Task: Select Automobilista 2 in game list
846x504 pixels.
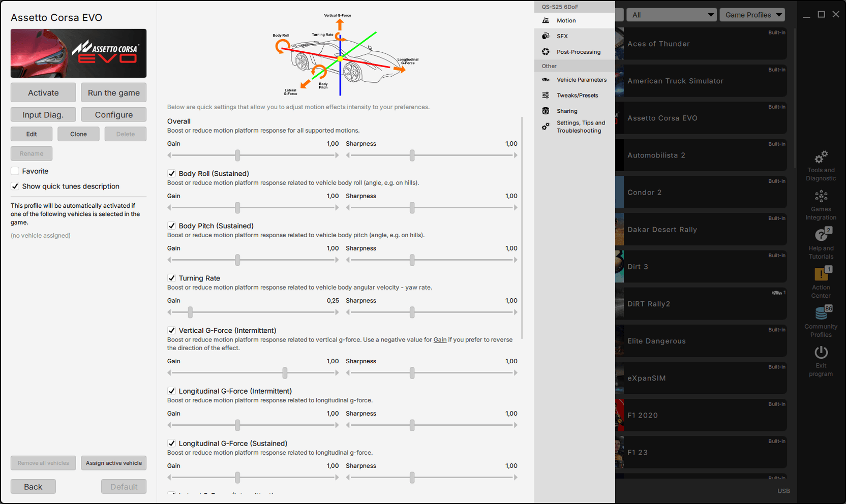Action: point(701,155)
